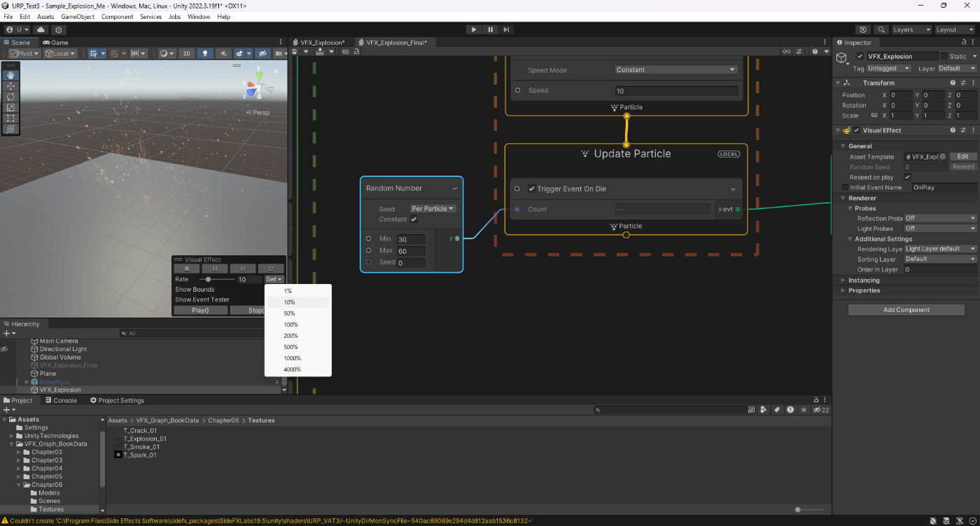Viewport: 980px width, 526px height.
Task: Select the Rect tool in Scene
Action: (10, 118)
